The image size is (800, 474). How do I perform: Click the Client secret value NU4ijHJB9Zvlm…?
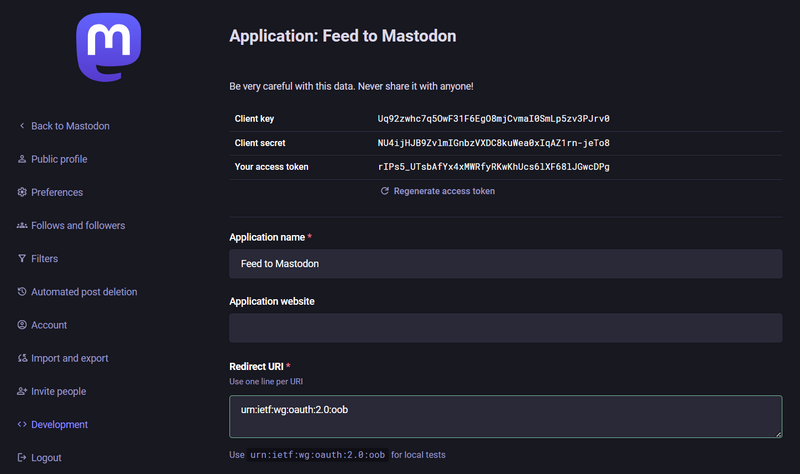click(x=493, y=143)
